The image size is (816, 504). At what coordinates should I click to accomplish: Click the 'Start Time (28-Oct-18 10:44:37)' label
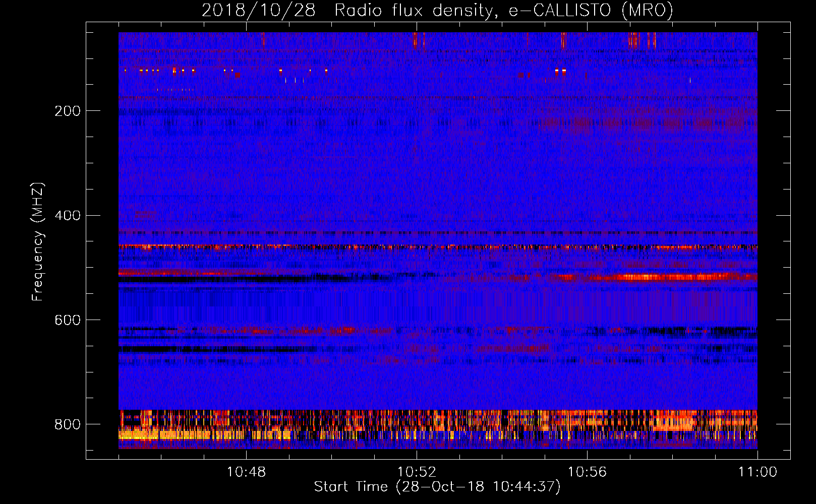pyautogui.click(x=437, y=487)
